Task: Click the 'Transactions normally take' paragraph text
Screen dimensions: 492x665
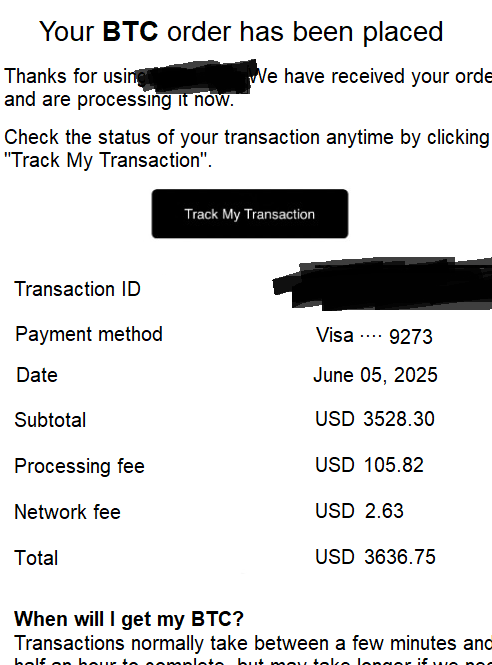Action: (253, 649)
